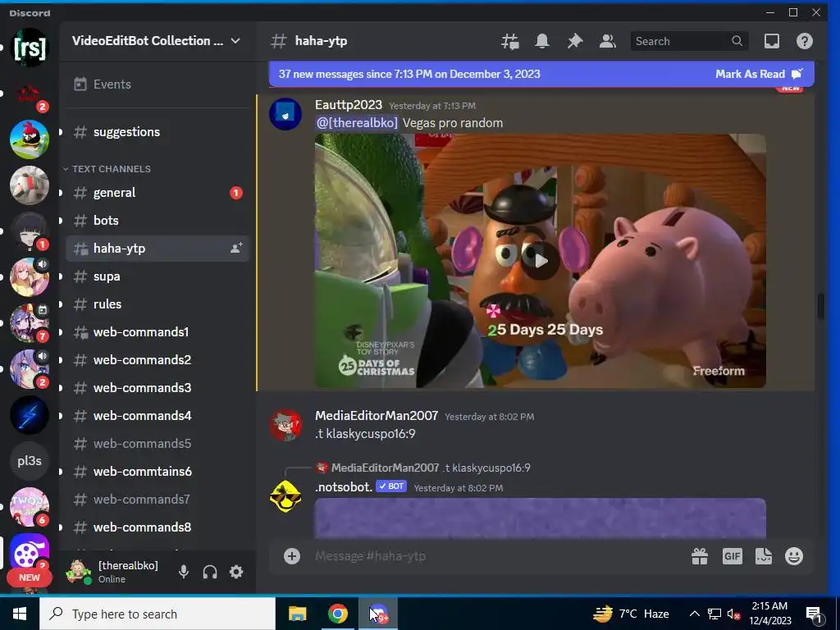This screenshot has width=840, height=630.
Task: Open User Settings gear icon
Action: [236, 572]
